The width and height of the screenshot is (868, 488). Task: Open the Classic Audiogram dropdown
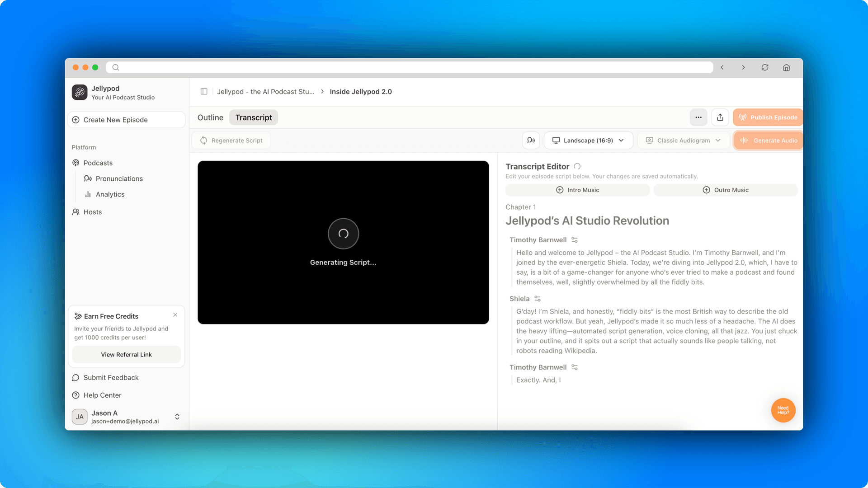click(x=683, y=141)
